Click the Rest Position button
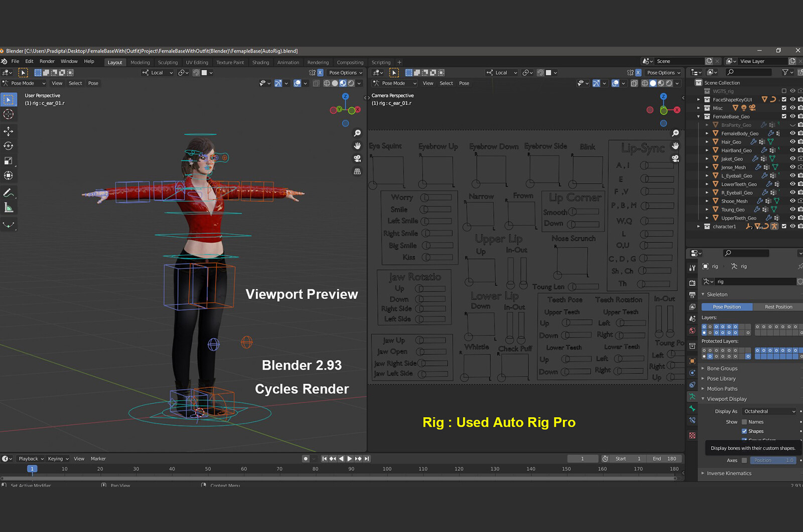Screen dimensions: 803x532 tap(778, 307)
